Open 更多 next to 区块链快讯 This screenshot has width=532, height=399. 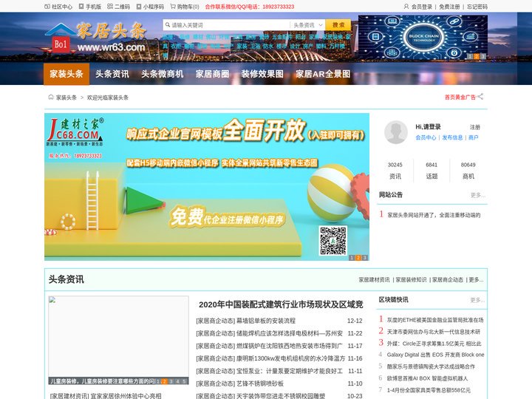coord(478,300)
